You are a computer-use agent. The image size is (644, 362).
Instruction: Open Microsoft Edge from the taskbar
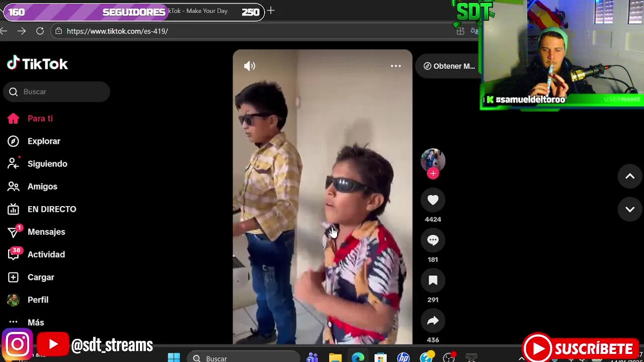pos(358,358)
